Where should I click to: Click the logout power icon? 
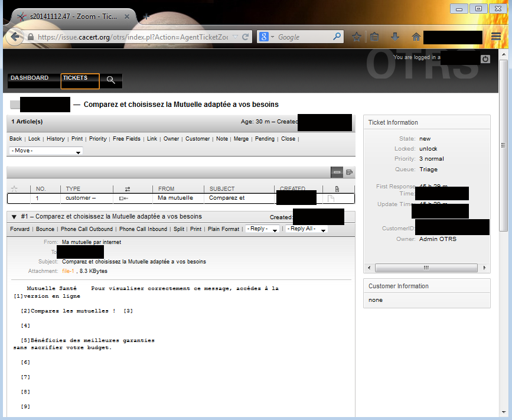pos(485,58)
